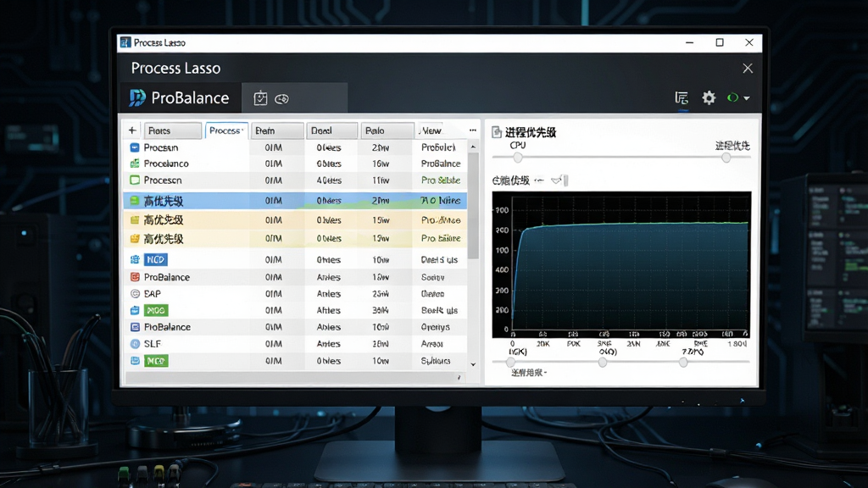The width and height of the screenshot is (868, 488).
Task: Select the blue-highlighted 高优先级 row
Action: tap(295, 201)
